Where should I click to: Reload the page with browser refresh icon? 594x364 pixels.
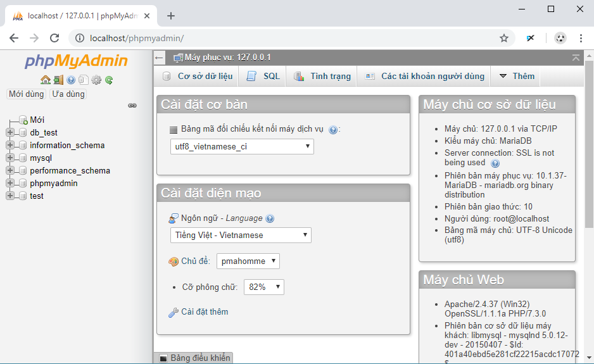(54, 38)
